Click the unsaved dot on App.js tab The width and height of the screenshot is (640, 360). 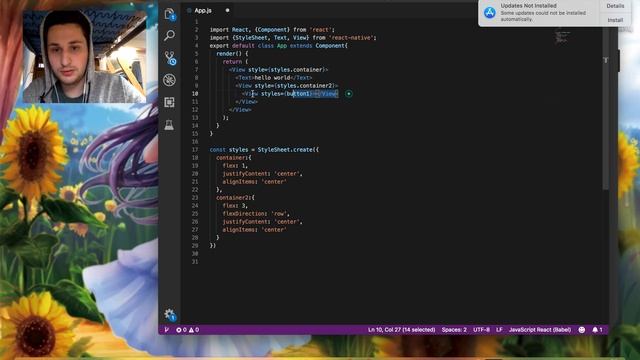[227, 11]
